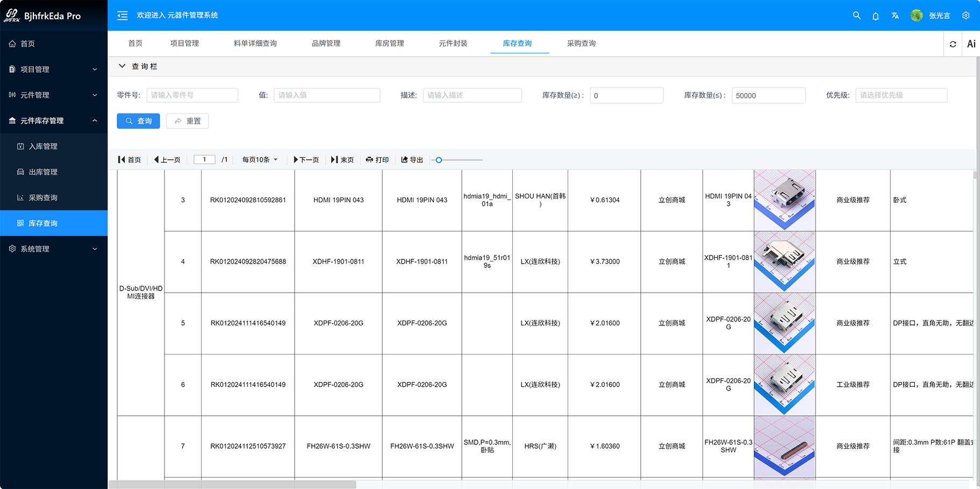
Task: Collapse sidebar with the menu fold icon
Action: 123,16
